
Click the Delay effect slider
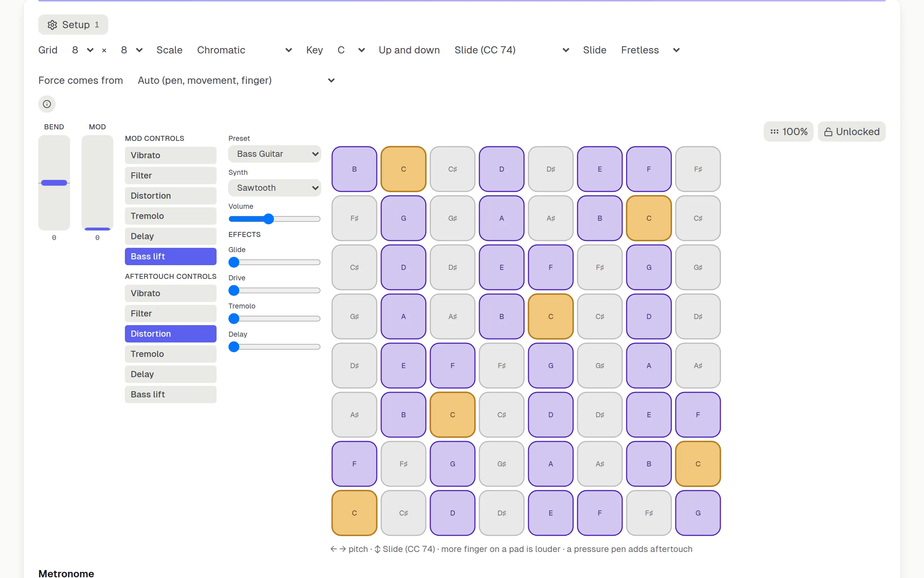275,347
